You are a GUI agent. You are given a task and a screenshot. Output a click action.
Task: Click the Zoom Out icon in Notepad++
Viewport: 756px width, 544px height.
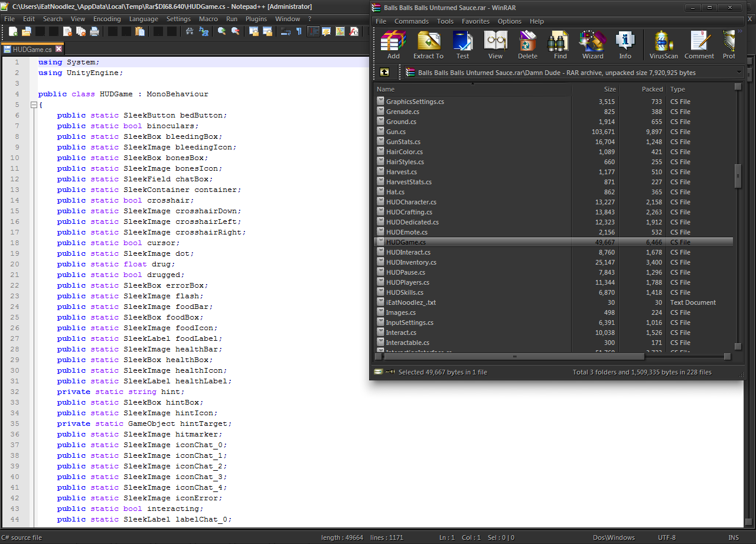236,31
